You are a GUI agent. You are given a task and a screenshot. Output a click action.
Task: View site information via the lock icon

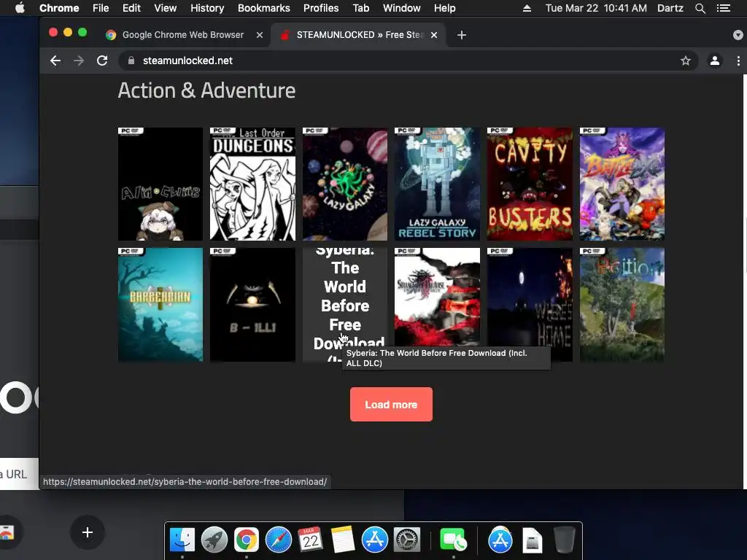pos(131,61)
